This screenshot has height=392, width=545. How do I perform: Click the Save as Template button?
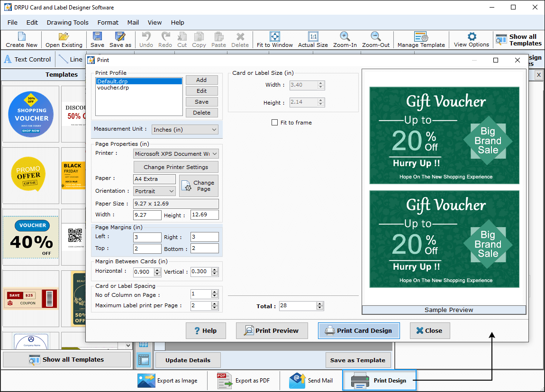(358, 360)
